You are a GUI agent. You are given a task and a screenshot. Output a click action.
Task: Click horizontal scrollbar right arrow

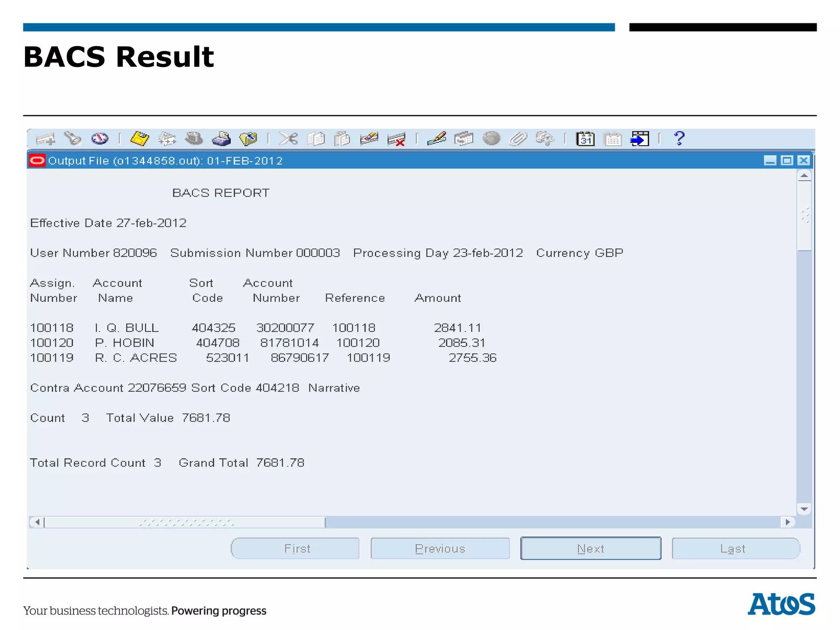(x=788, y=522)
